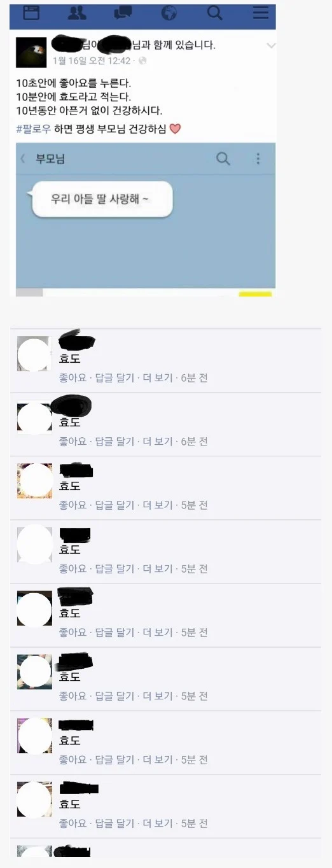The width and height of the screenshot is (332, 868).
Task: Tap the back arrow beside 부모님
Action: click(x=24, y=159)
